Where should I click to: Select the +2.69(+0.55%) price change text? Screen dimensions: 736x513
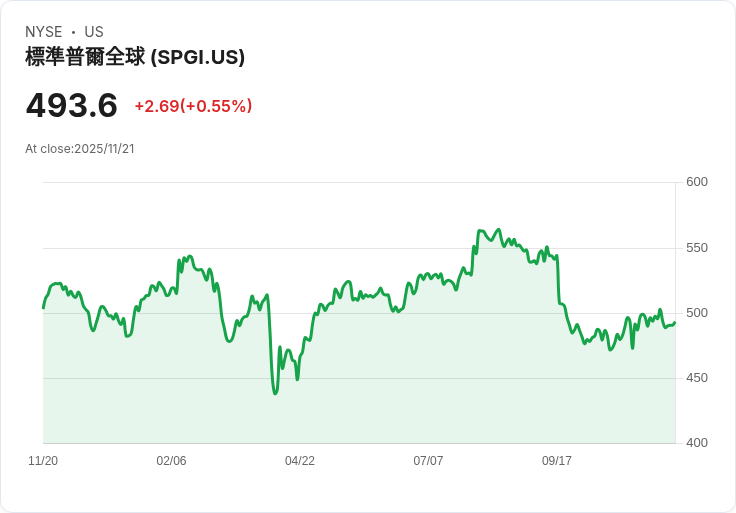193,106
